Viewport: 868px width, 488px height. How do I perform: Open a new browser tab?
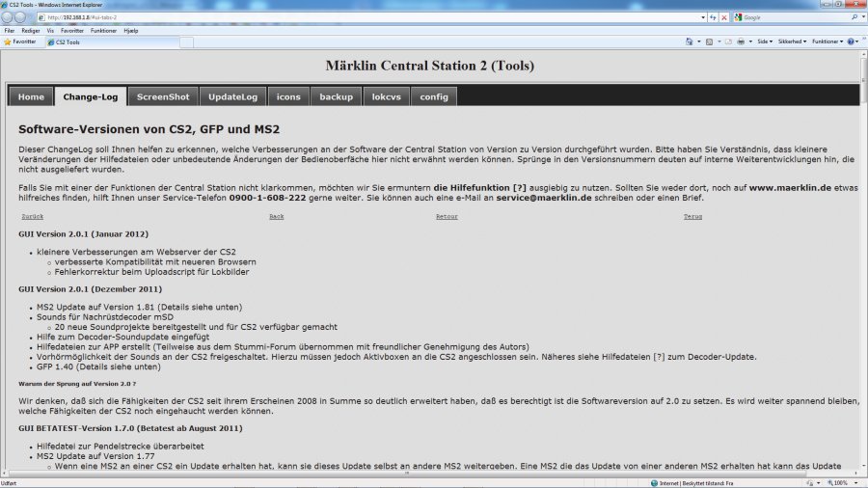(x=186, y=42)
